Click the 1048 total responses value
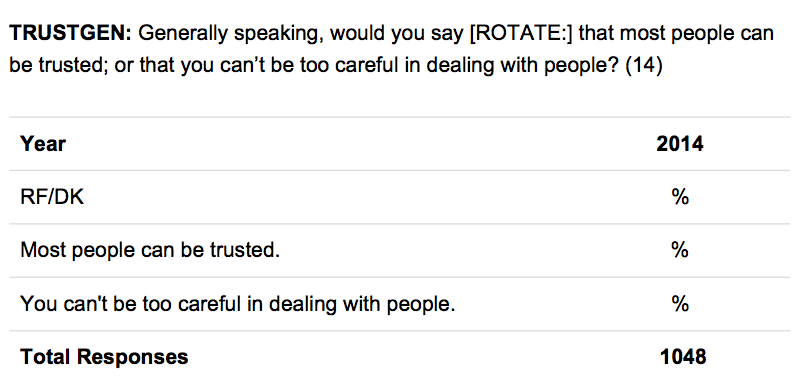This screenshot has height=388, width=799. tap(683, 356)
